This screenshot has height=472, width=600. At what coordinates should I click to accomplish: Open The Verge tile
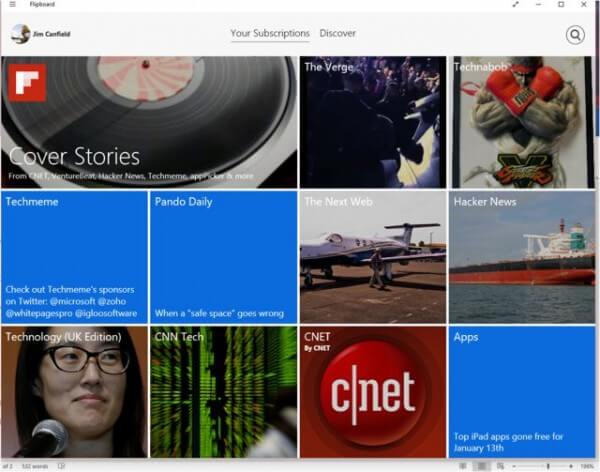click(x=373, y=122)
